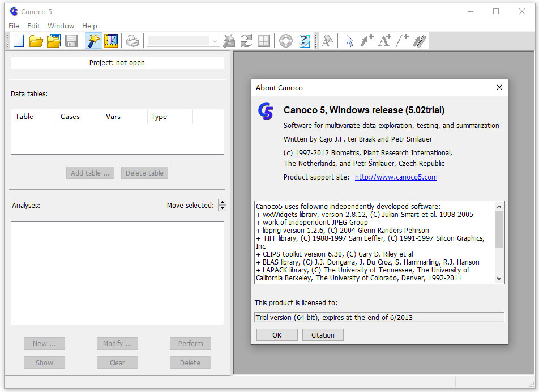Viewport: 539px width, 392px height.
Task: Click the Delete table button
Action: pos(144,173)
